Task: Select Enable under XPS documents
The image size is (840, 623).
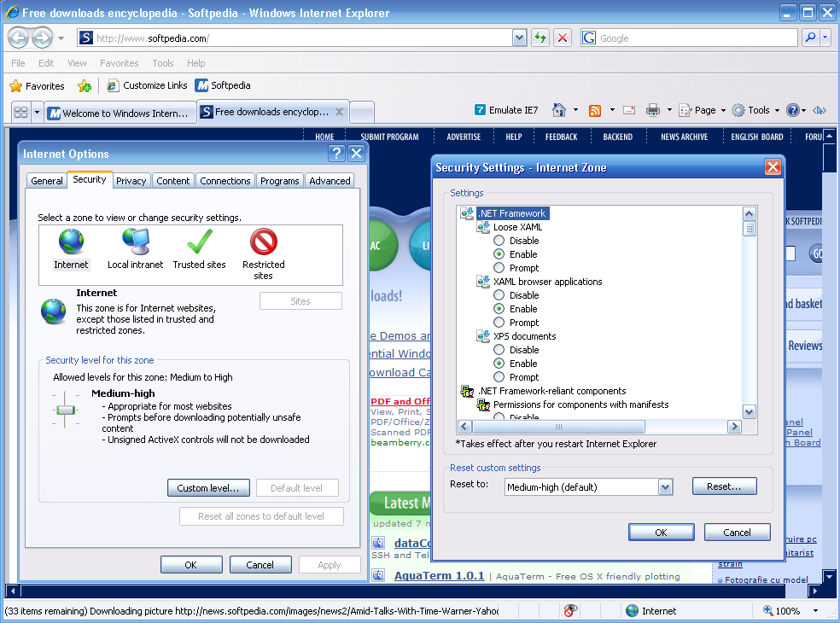Action: pos(499,364)
